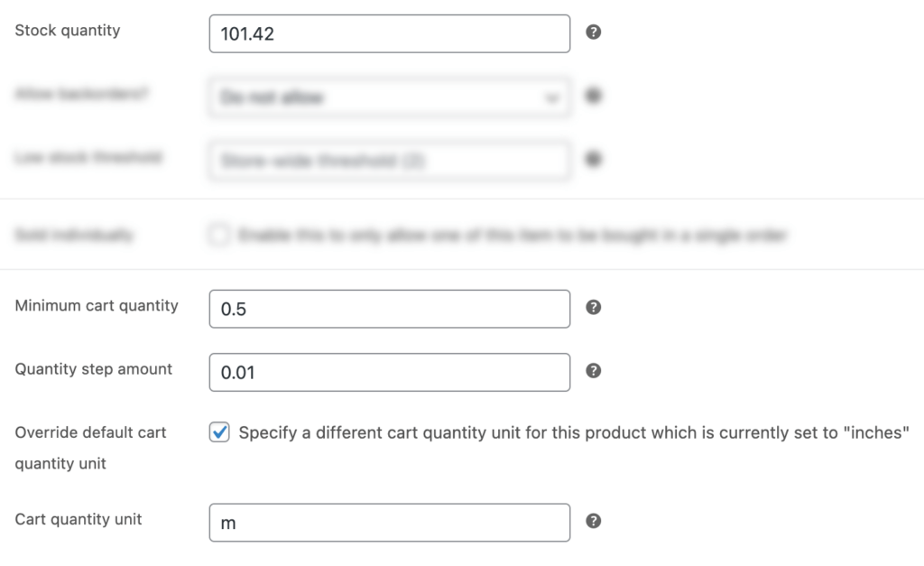Image resolution: width=924 pixels, height=566 pixels.
Task: Click the Cart quantity unit label text
Action: coord(79,519)
